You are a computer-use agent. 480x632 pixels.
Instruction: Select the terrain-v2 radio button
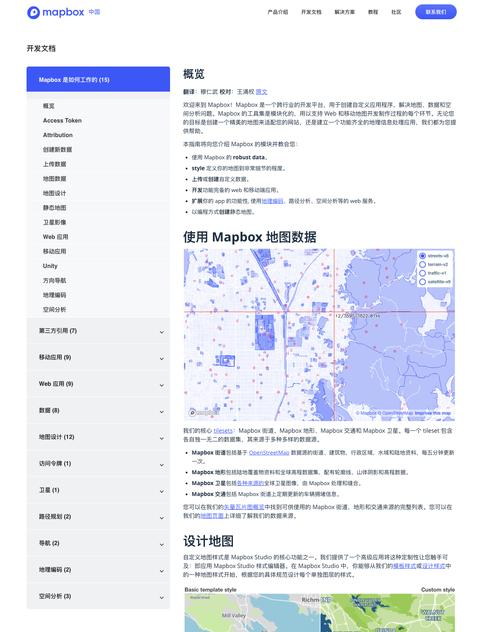(x=422, y=264)
